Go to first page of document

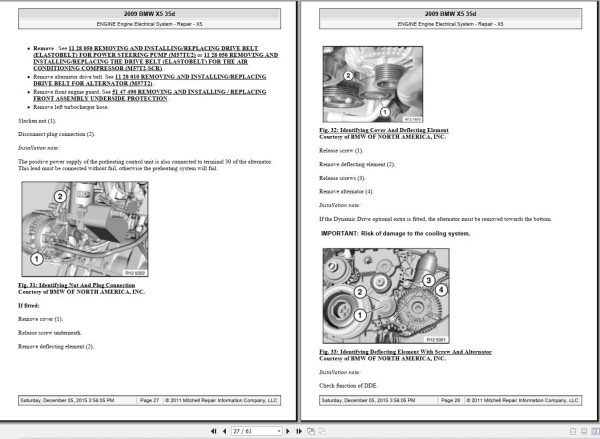pyautogui.click(x=214, y=431)
